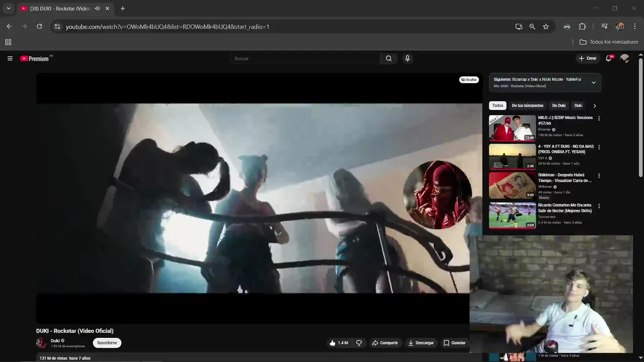Screen dimensions: 644x362
Task: Open the apps grid shortcut
Action: click(8, 42)
